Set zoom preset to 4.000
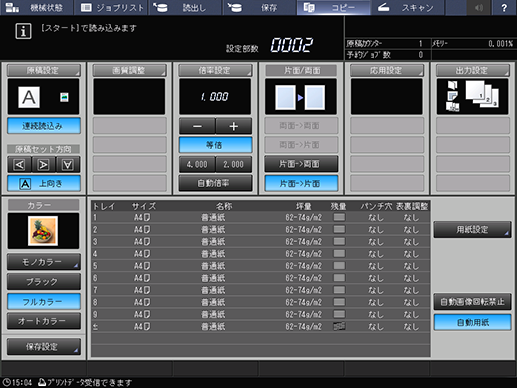This screenshot has width=517, height=388. coord(197,164)
